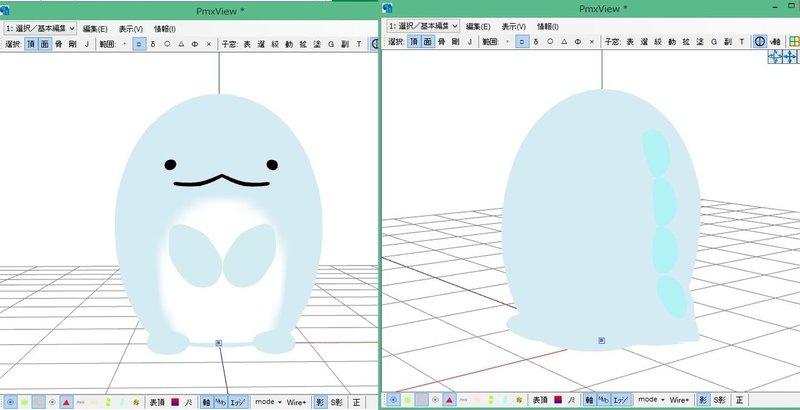Open 副 sub-window in right window
This screenshot has height=410, width=800.
tap(728, 42)
